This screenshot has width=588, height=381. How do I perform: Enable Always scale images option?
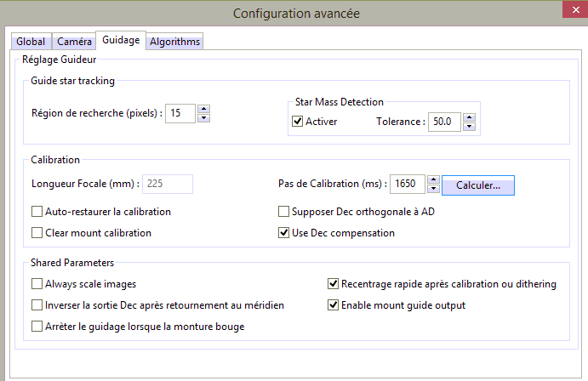[37, 284]
